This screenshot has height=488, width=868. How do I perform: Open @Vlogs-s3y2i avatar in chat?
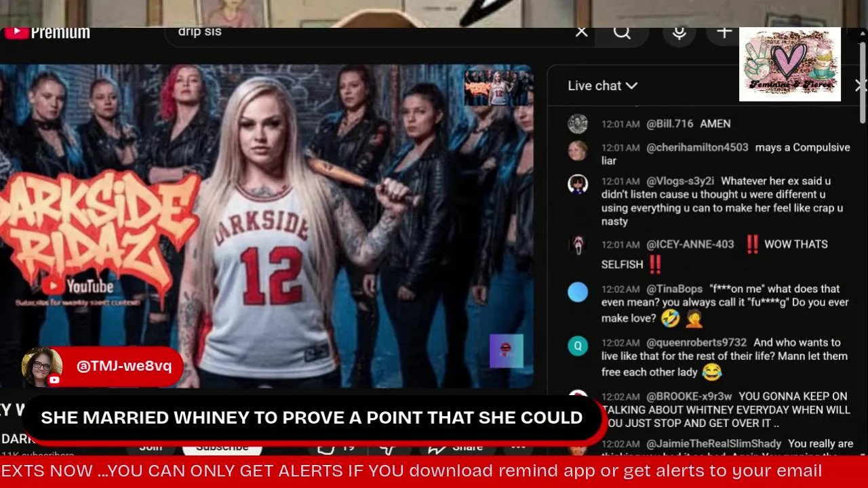pos(578,184)
